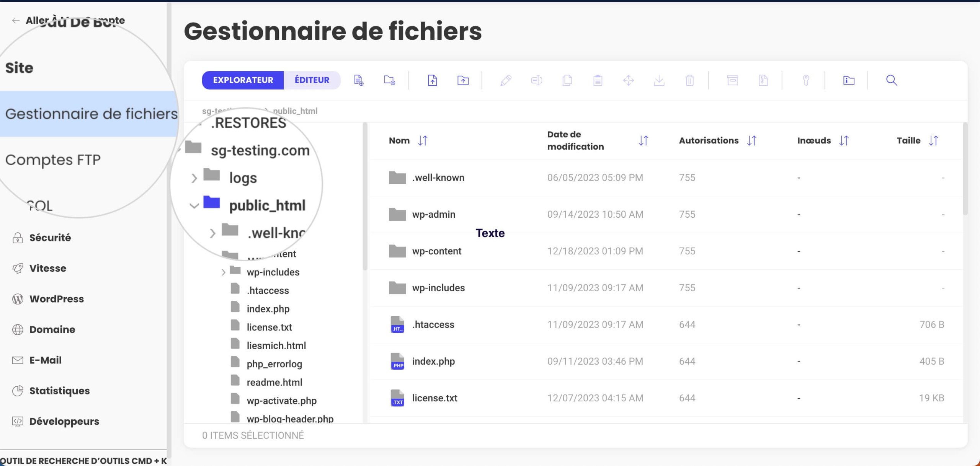Click the .htaccess file icon in list
Screen dimensions: 980x466
click(397, 324)
